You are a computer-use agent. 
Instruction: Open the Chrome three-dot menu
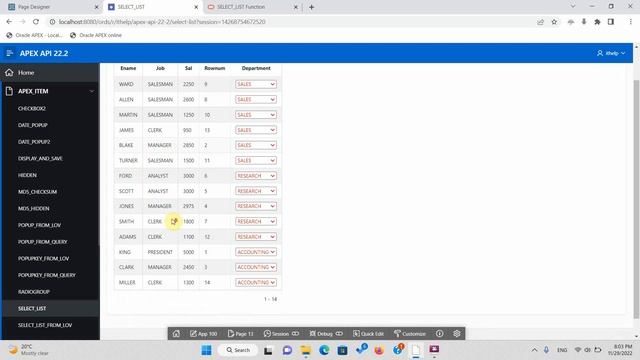click(631, 22)
